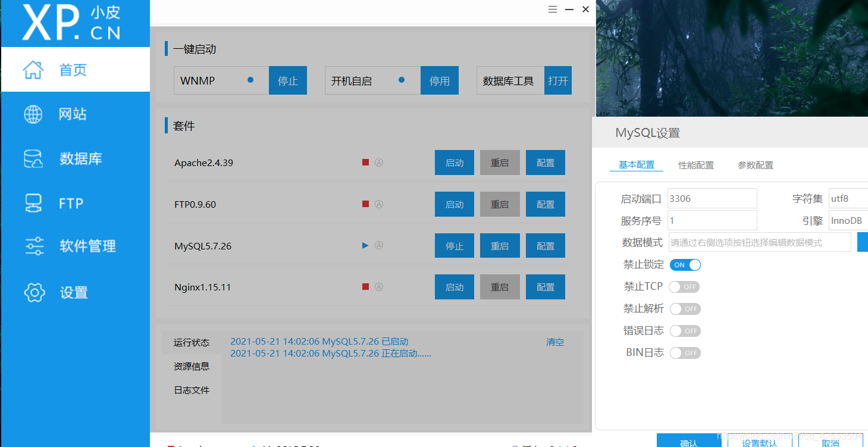Image resolution: width=868 pixels, height=447 pixels.
Task: Open the 引擎 InnoDB dropdown
Action: [x=848, y=220]
